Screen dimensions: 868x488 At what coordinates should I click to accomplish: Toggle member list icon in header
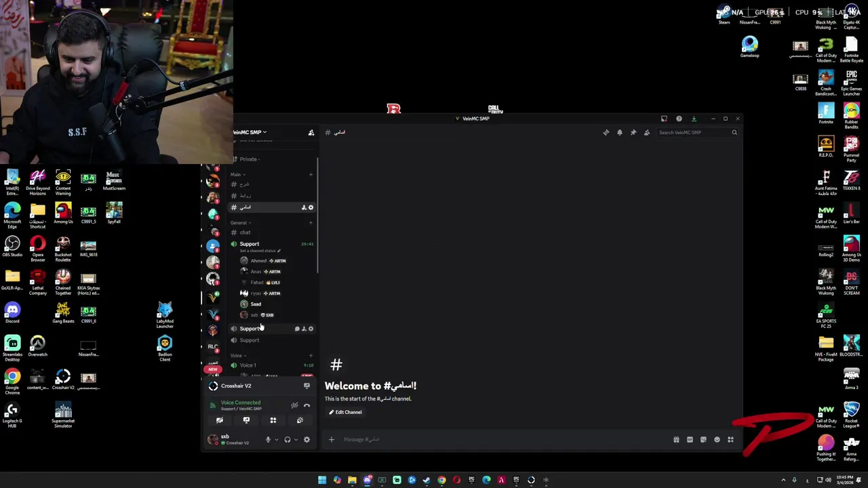pyautogui.click(x=647, y=133)
